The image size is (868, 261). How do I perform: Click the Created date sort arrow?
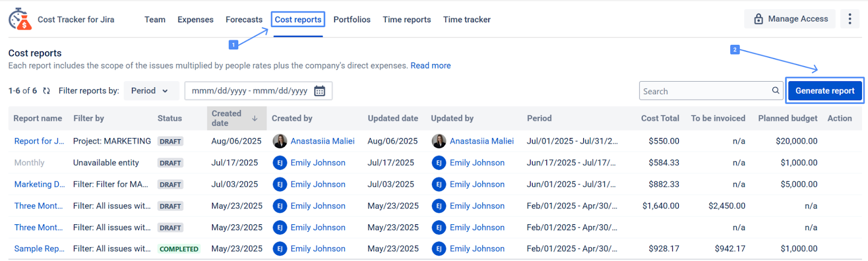point(254,118)
